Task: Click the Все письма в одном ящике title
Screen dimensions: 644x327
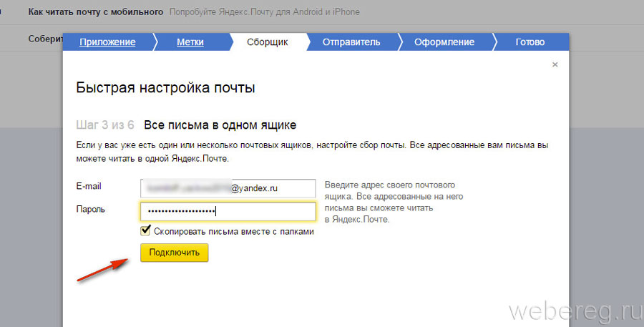Action: (x=220, y=125)
